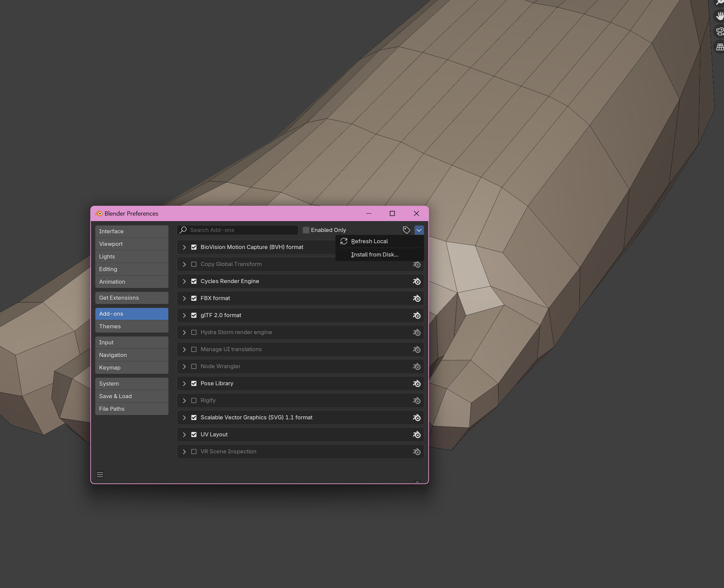Select the viewport pan hand tool
Screen dimensions: 724x588
click(719, 16)
